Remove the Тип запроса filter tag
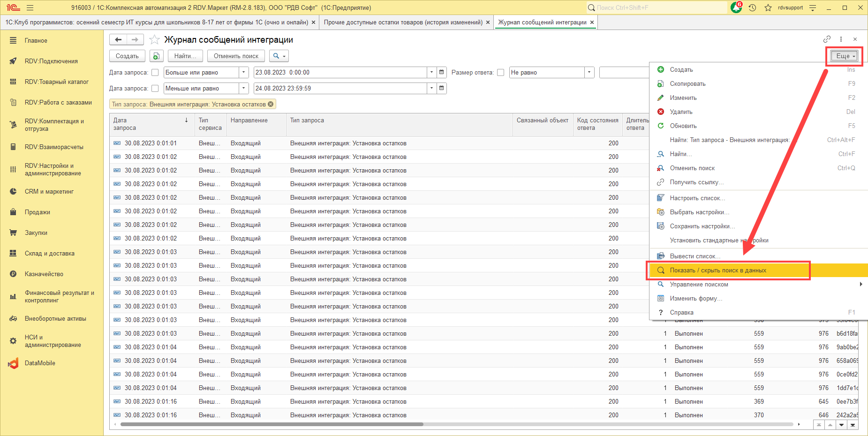Screen dimensions: 868x436 click(271, 104)
